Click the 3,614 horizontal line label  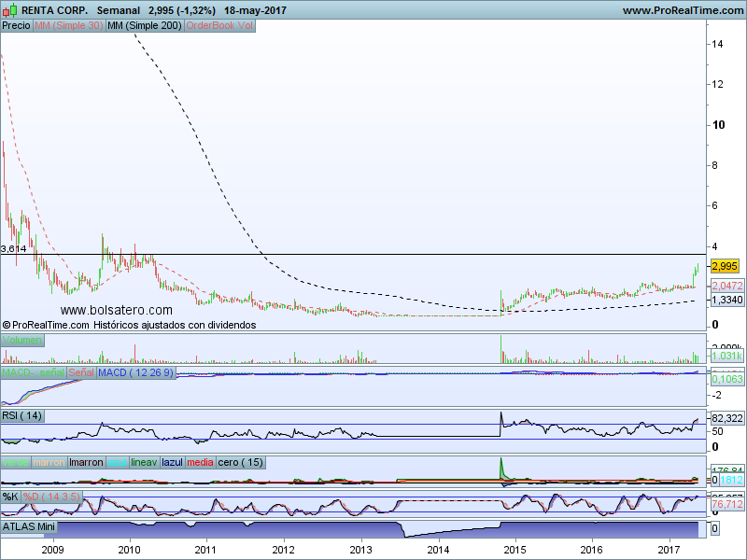13,248
